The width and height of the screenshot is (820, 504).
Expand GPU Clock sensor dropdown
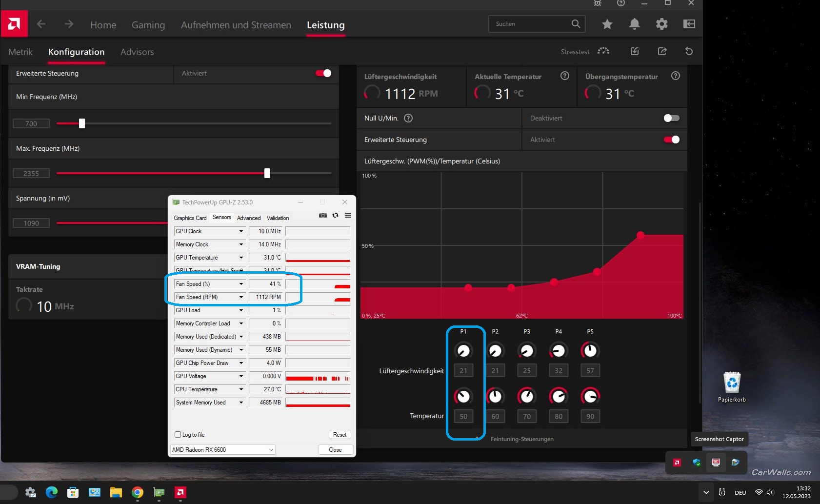coord(241,231)
